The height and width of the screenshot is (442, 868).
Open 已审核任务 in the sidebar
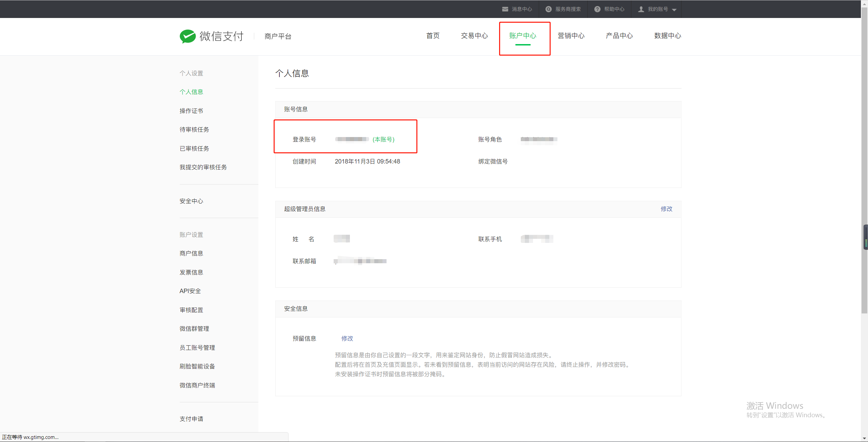tap(194, 149)
